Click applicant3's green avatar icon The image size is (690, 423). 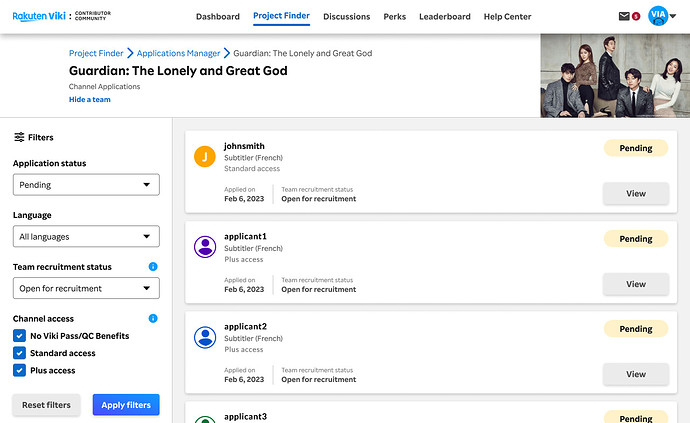point(205,419)
